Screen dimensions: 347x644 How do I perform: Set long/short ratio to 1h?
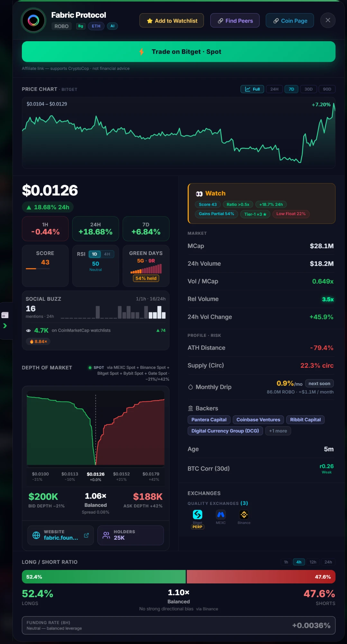[x=286, y=562]
